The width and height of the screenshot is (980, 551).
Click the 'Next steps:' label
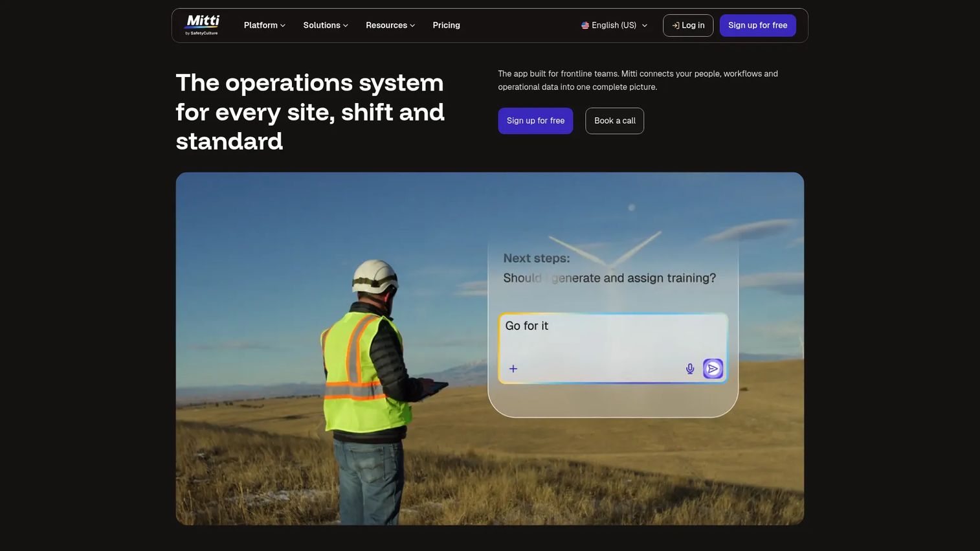[x=537, y=258]
